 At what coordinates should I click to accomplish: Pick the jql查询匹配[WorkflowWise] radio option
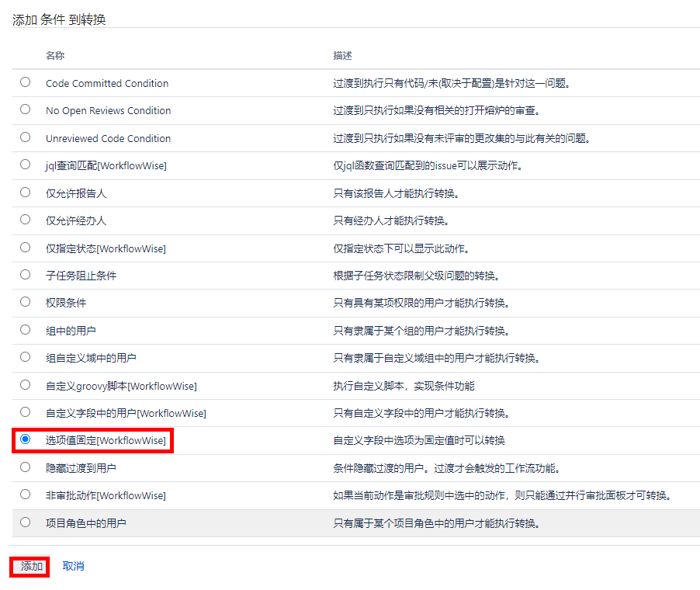[x=26, y=165]
